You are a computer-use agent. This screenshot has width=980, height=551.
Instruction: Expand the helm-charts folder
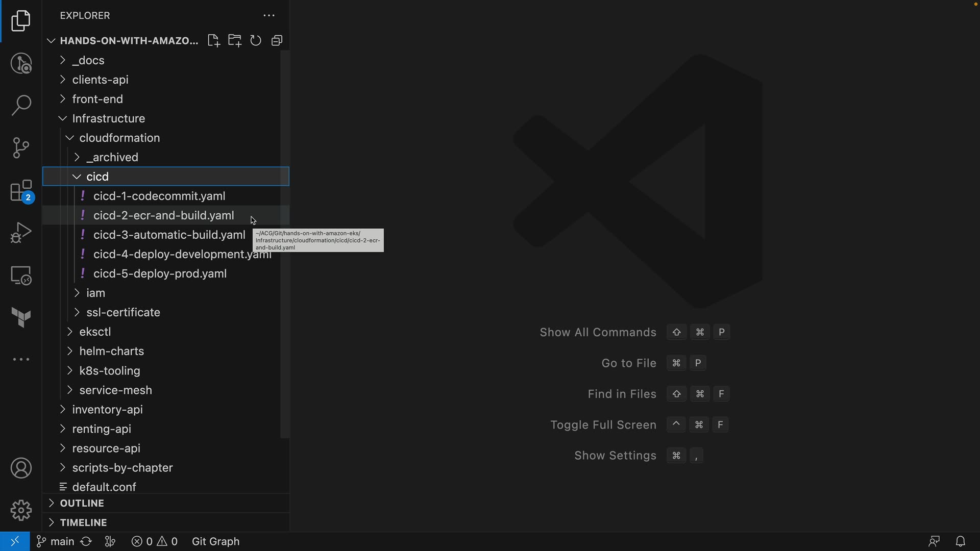(111, 351)
